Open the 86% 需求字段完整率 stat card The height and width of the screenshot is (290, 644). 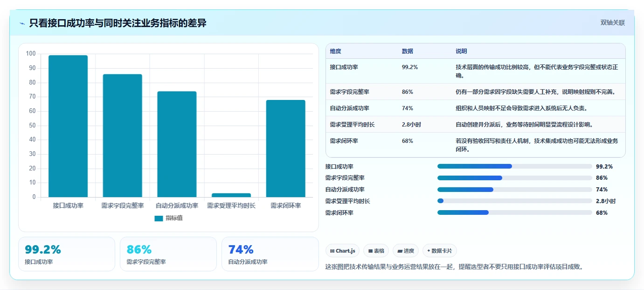click(168, 254)
